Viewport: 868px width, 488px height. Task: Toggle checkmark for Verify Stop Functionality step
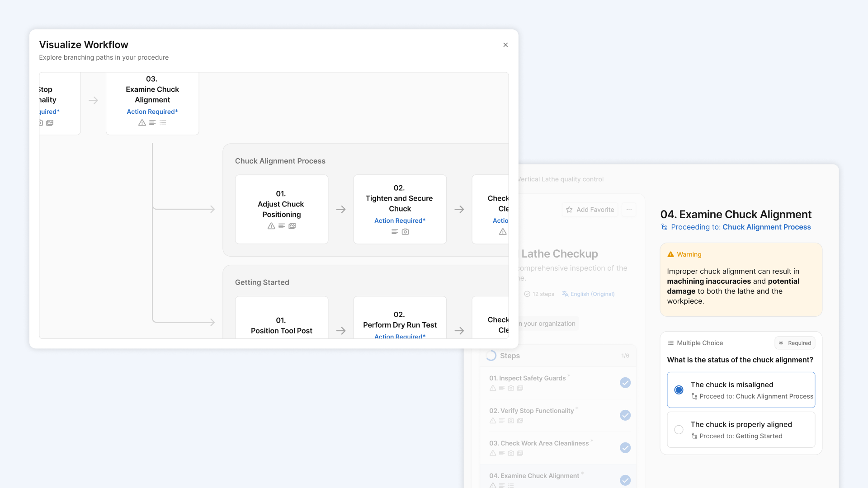point(625,415)
